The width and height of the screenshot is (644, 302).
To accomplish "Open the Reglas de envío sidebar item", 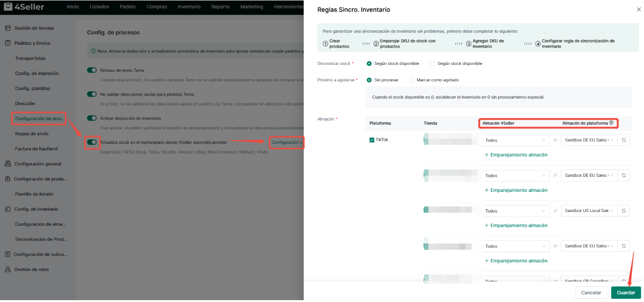I will tap(32, 134).
